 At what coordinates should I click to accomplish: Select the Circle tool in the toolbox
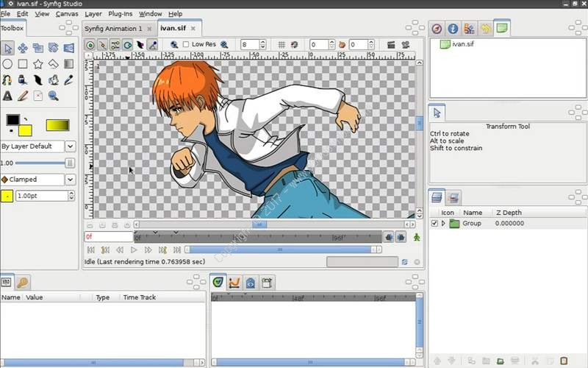coord(7,64)
